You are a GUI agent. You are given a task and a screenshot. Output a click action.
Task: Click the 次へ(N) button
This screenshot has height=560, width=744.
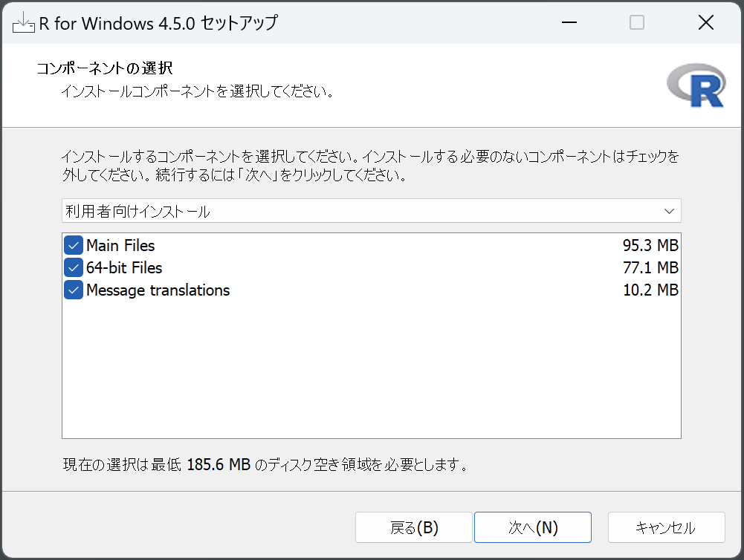click(x=532, y=527)
